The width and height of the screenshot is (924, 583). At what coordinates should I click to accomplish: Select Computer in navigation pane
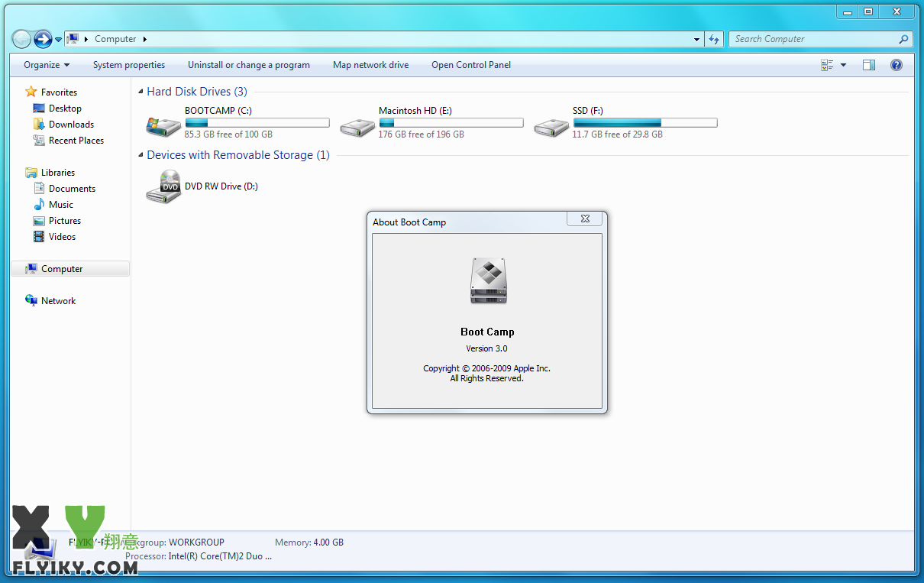point(70,269)
